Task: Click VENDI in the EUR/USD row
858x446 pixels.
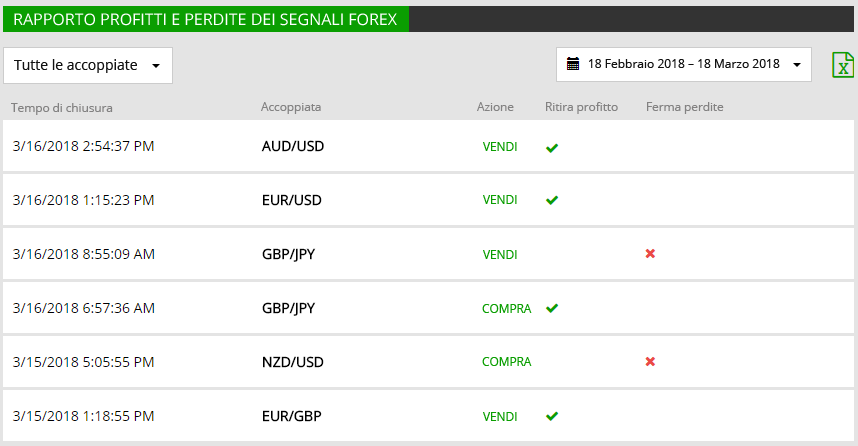Action: [x=500, y=200]
